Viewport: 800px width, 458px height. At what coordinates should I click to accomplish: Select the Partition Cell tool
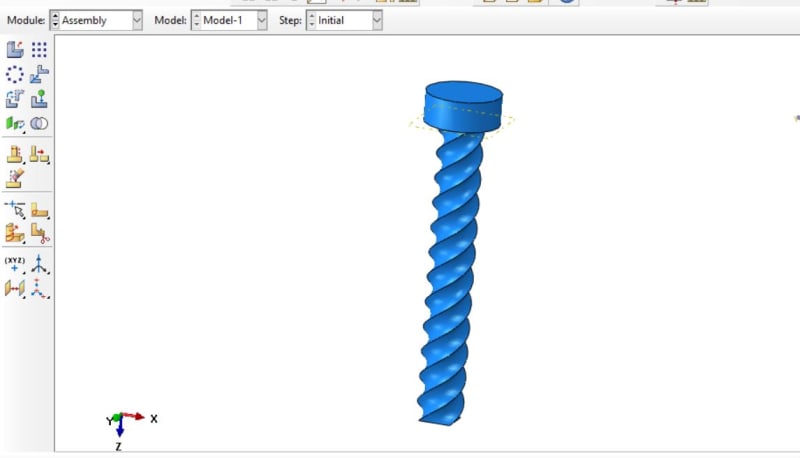15,233
